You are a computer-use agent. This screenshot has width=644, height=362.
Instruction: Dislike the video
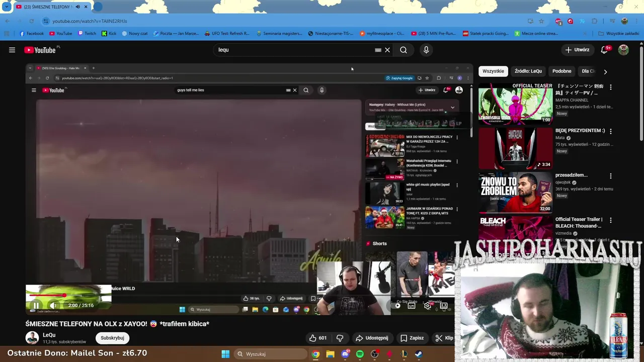click(340, 338)
